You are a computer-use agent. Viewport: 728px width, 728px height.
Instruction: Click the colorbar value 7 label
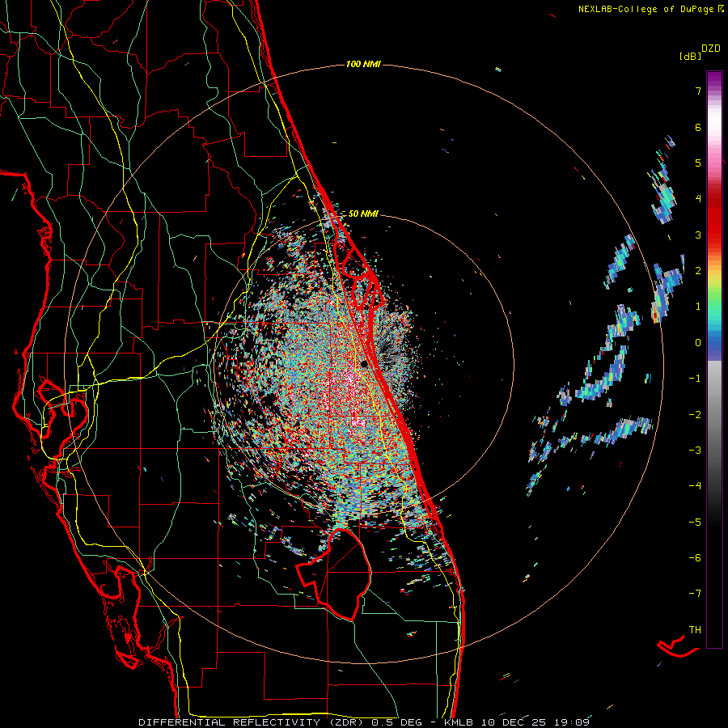698,91
